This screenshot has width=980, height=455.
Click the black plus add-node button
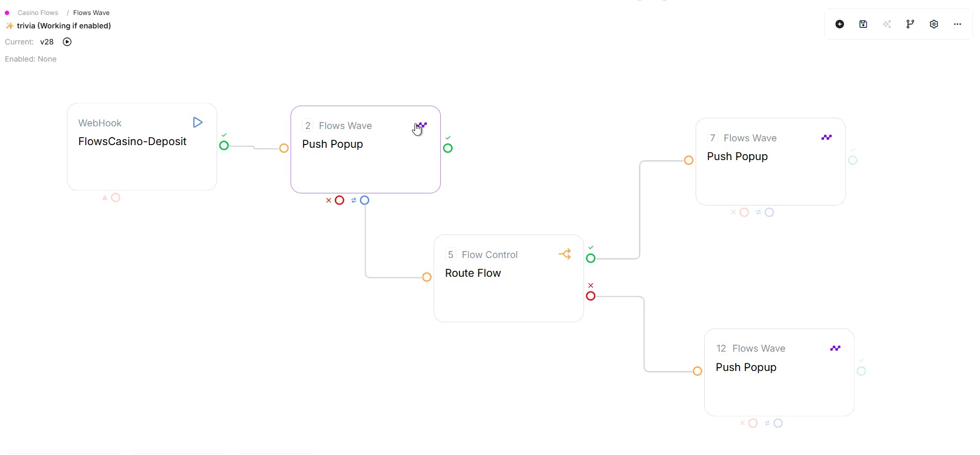click(840, 24)
